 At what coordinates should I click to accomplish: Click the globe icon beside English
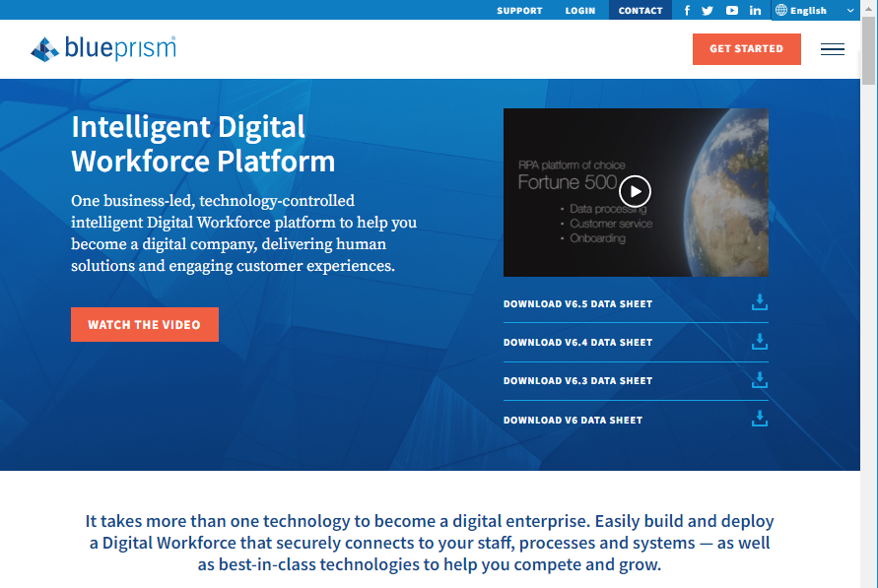(781, 10)
